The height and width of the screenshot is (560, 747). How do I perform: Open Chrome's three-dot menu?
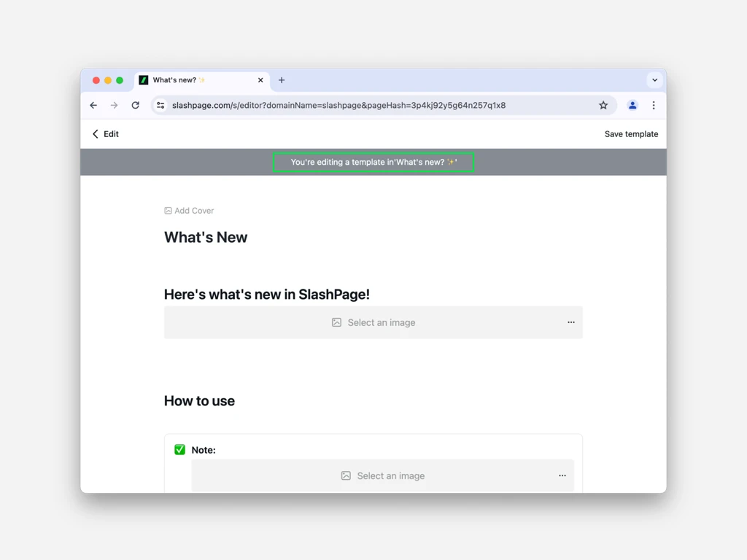pyautogui.click(x=654, y=105)
